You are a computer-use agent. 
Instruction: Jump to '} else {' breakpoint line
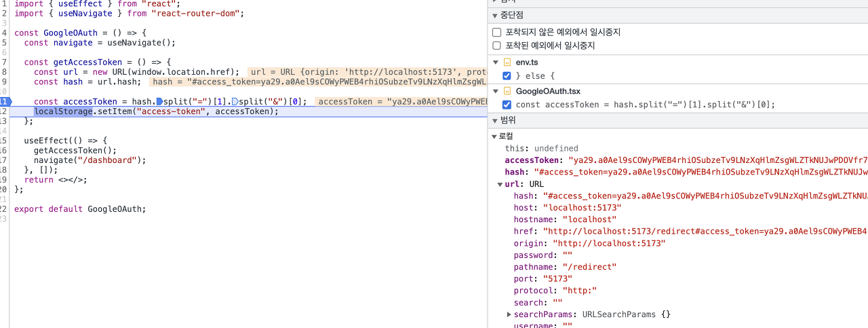pyautogui.click(x=535, y=75)
